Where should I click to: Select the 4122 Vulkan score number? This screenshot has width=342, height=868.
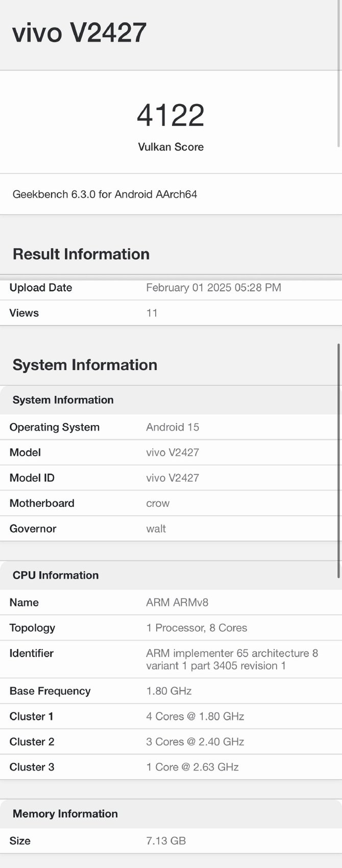pos(170,115)
